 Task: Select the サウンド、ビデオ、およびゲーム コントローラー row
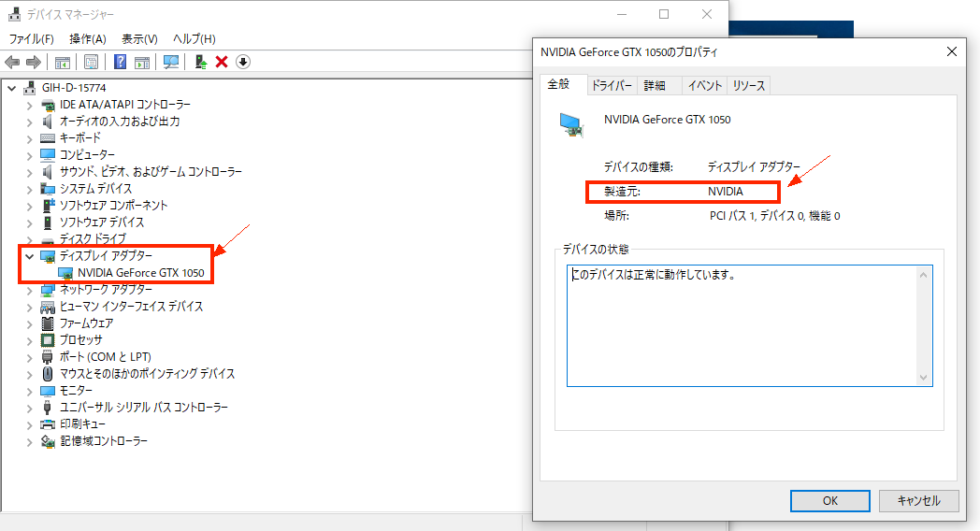click(151, 172)
